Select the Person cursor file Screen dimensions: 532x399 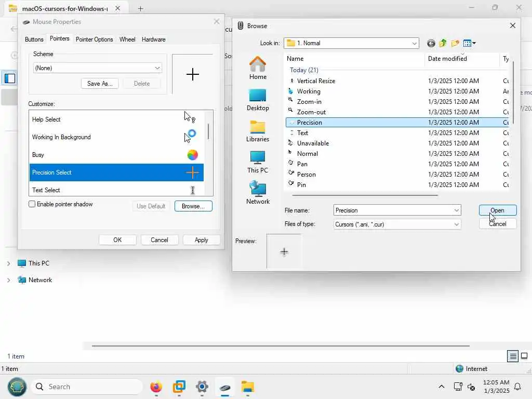tap(306, 175)
